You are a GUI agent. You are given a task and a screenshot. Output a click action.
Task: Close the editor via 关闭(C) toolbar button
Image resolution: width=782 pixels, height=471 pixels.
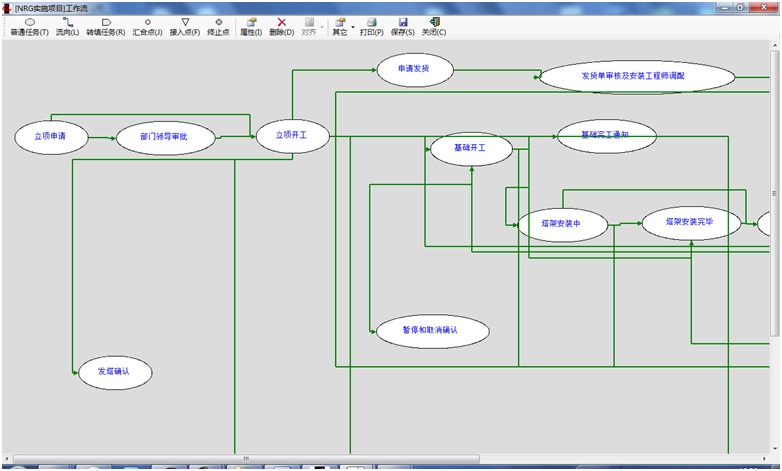434,27
